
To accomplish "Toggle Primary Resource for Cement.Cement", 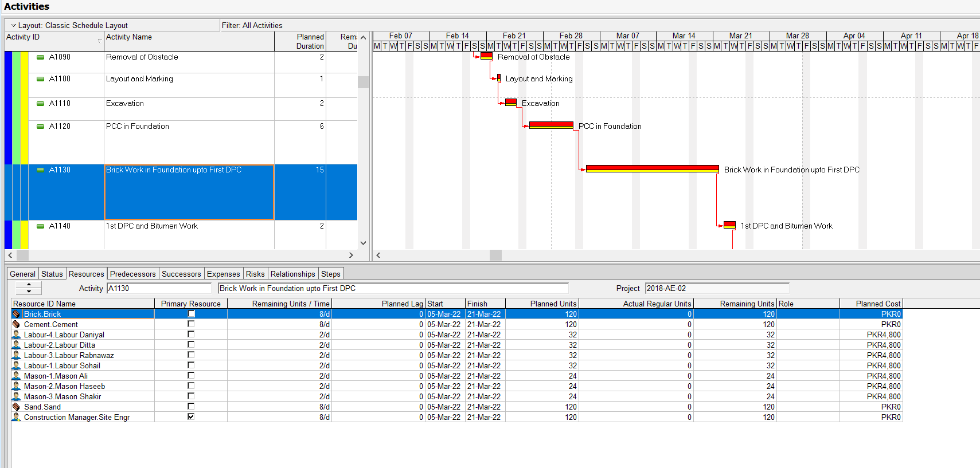I will (191, 324).
